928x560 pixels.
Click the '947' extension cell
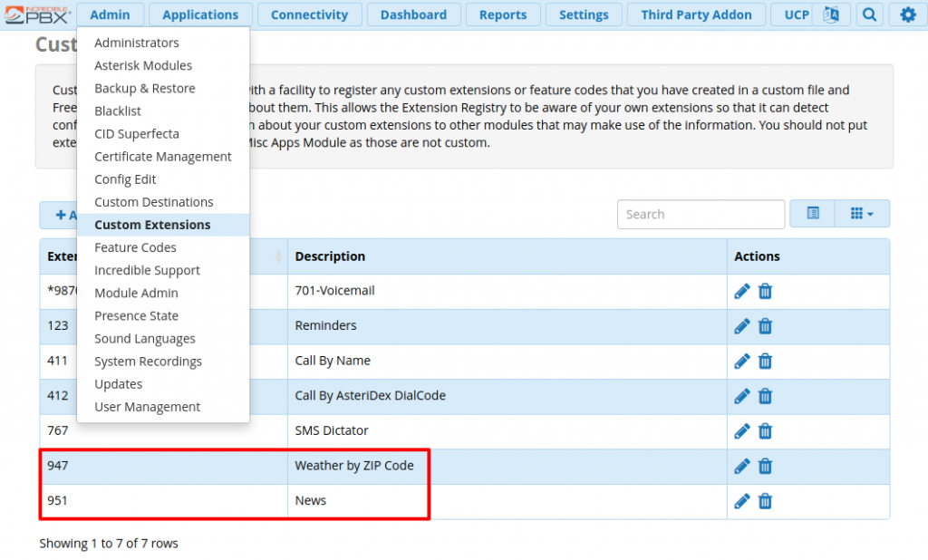click(x=164, y=467)
